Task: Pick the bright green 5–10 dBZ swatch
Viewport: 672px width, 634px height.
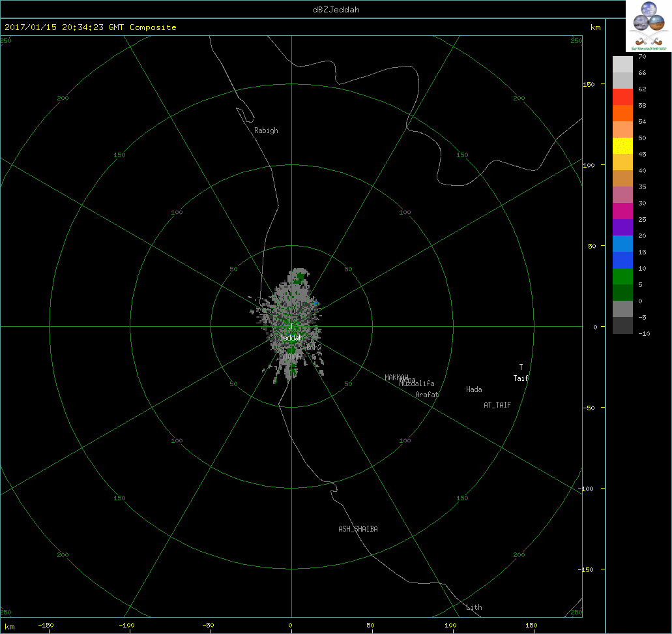Action: 622,277
